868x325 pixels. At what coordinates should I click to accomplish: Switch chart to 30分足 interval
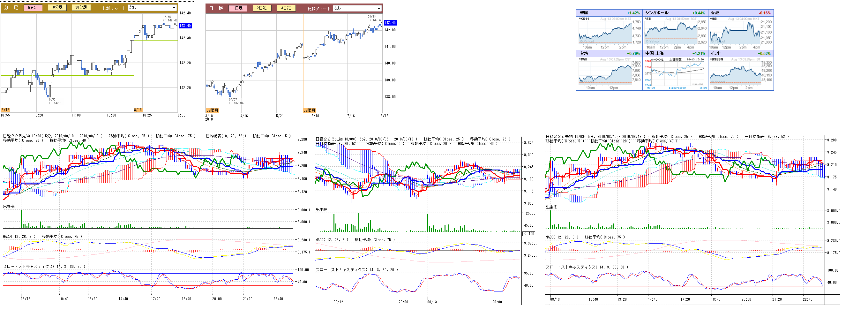click(x=81, y=7)
